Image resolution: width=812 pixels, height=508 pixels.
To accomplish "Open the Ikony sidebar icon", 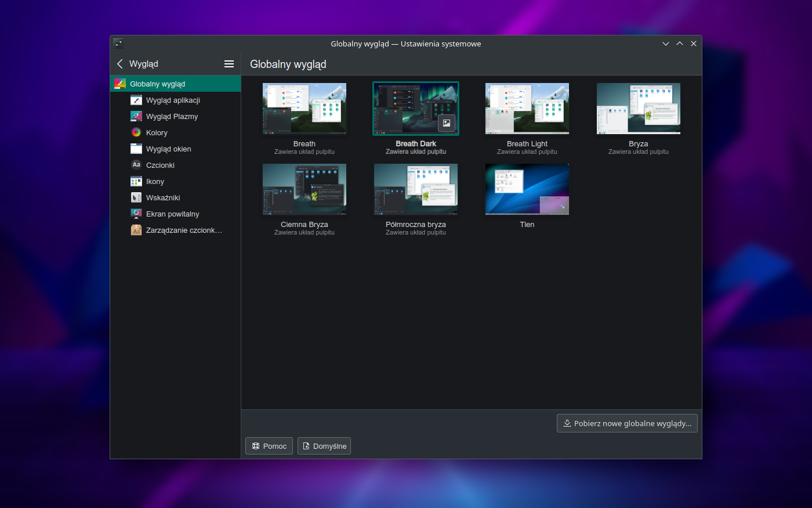I will [136, 181].
